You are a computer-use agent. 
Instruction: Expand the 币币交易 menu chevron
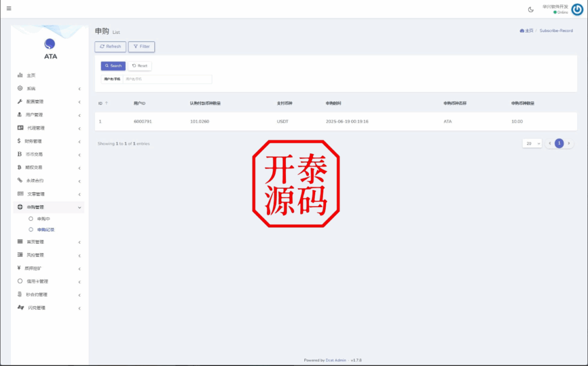point(79,155)
